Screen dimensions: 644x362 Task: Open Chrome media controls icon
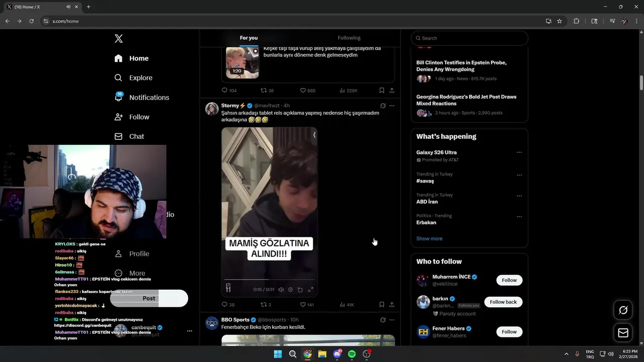(612, 21)
